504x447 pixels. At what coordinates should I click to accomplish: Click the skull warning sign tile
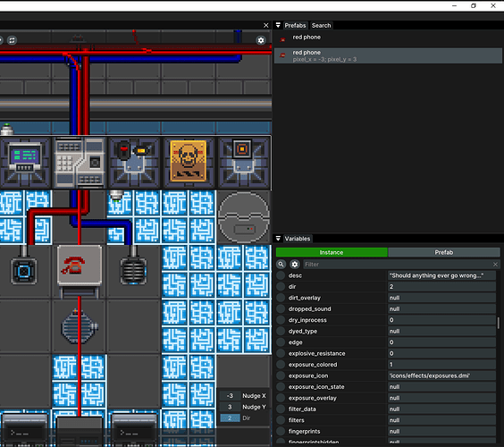(x=189, y=161)
